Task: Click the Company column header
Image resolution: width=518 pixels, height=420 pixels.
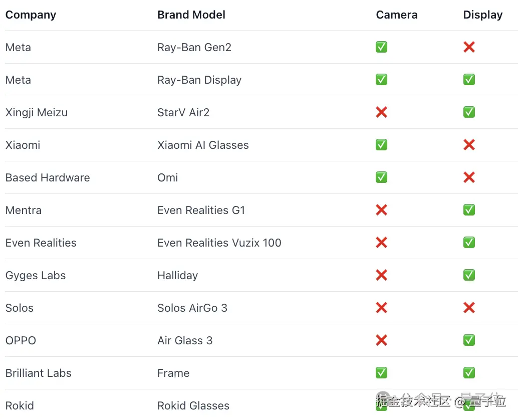Action: tap(31, 15)
